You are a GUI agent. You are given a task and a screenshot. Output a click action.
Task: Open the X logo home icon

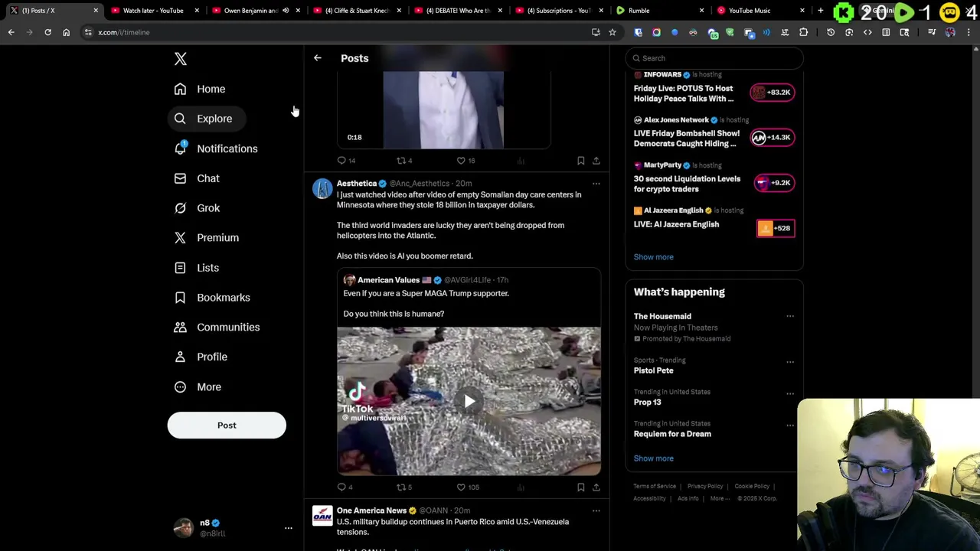[181, 59]
